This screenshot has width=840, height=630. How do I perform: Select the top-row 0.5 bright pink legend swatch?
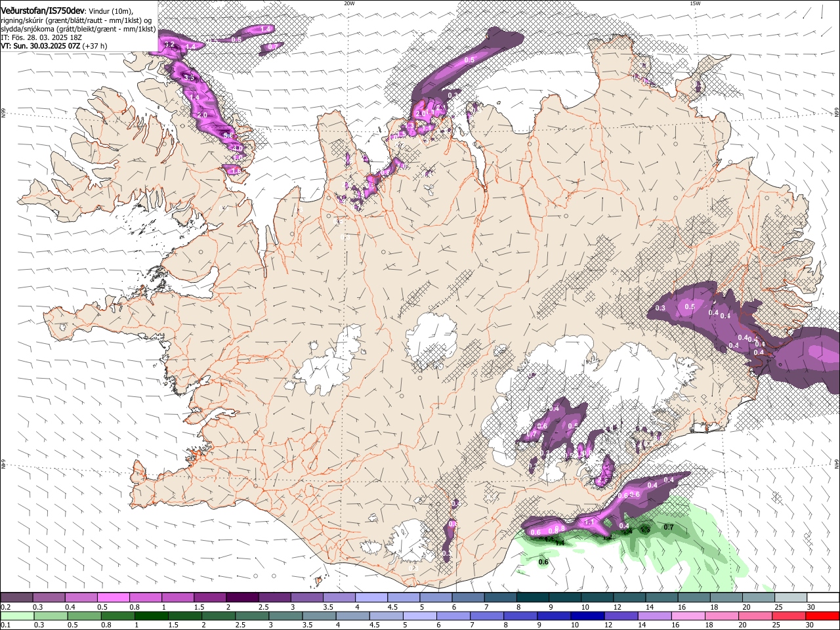pyautogui.click(x=113, y=597)
